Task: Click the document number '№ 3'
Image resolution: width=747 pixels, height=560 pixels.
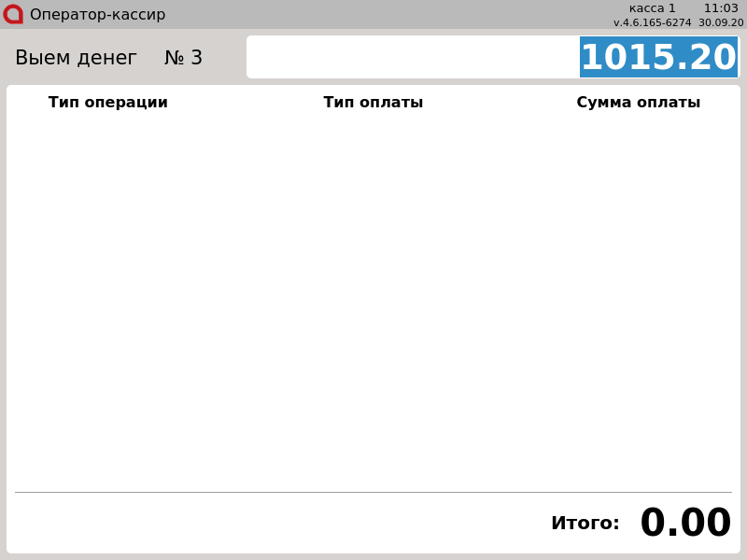Action: (x=183, y=58)
